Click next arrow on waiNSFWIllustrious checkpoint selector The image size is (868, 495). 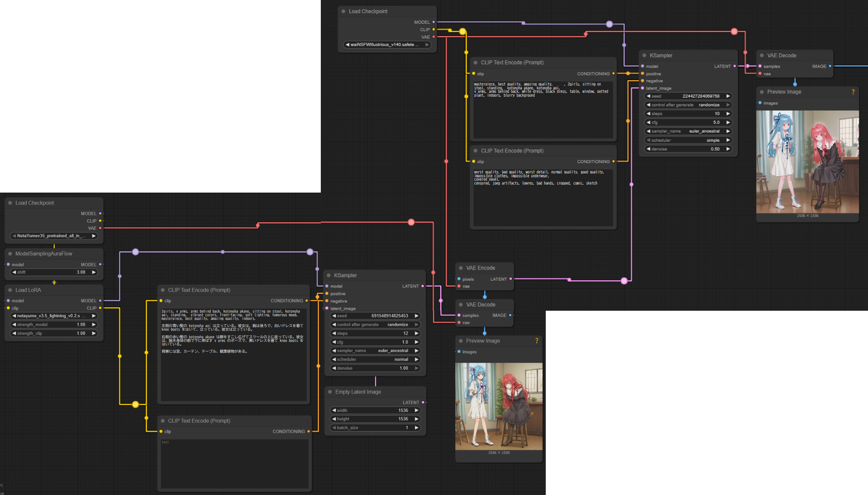(x=427, y=44)
